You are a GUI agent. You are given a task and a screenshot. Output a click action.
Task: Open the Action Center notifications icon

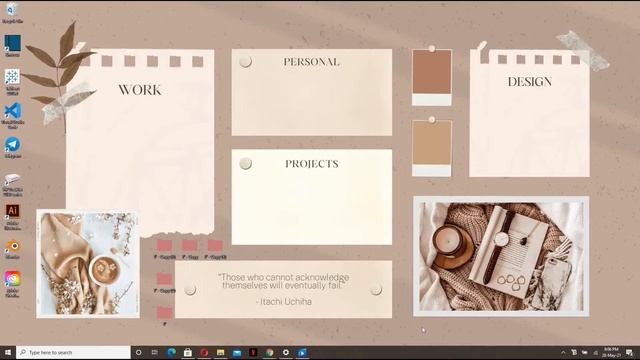pos(629,352)
